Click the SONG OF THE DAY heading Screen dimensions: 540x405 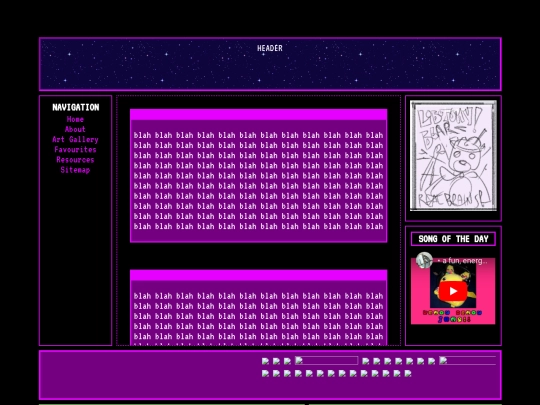point(453,239)
